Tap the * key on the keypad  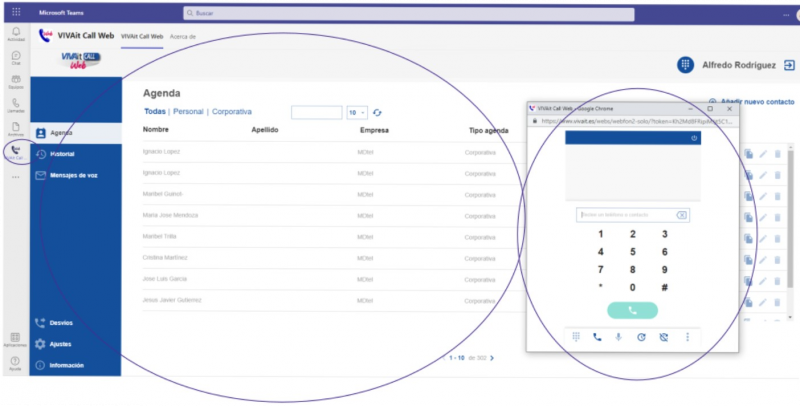tap(601, 287)
